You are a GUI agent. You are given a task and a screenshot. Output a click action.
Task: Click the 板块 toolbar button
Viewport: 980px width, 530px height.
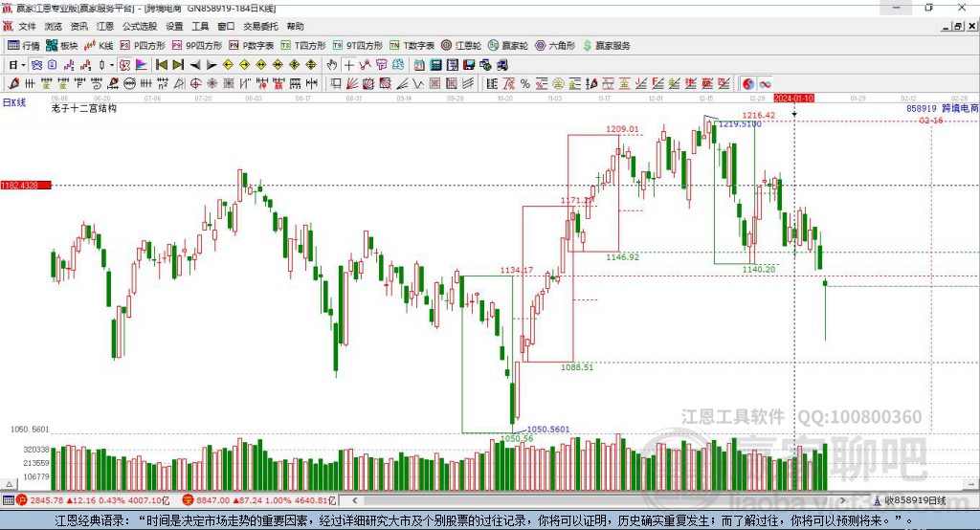coord(62,46)
